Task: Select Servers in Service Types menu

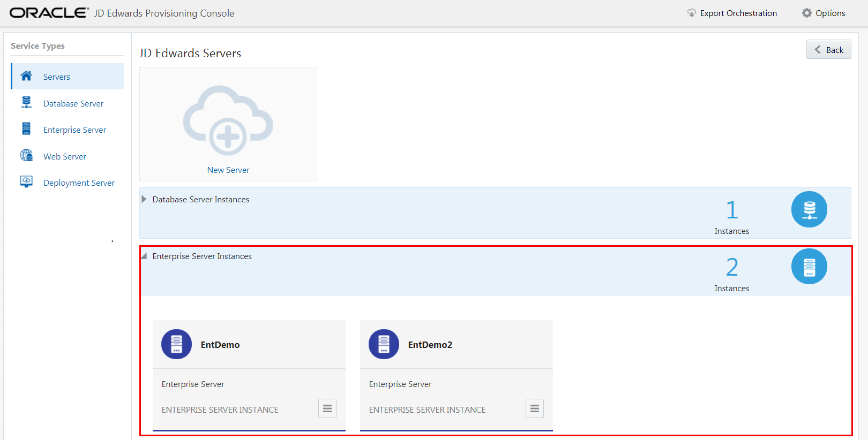Action: 68,77
